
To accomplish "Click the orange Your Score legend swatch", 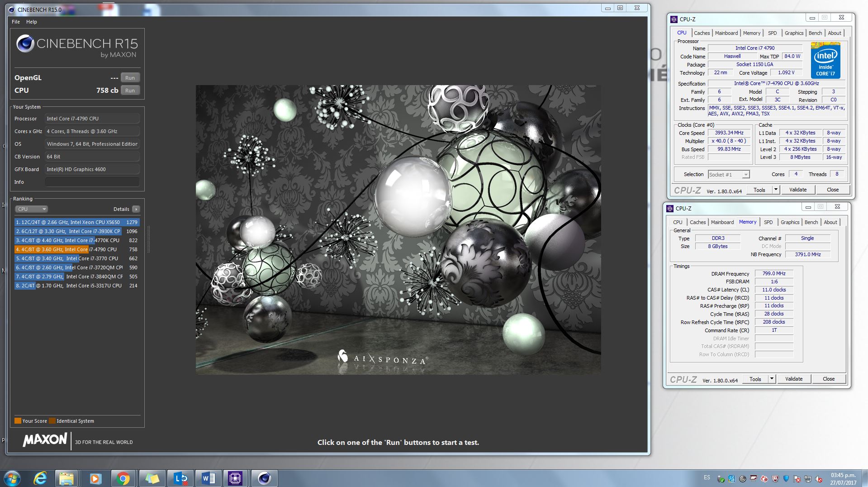I will click(18, 421).
